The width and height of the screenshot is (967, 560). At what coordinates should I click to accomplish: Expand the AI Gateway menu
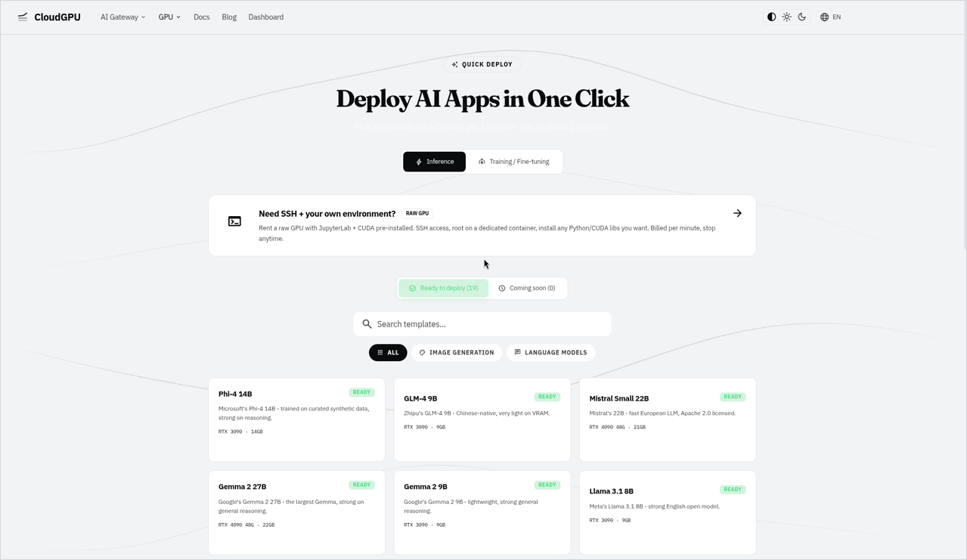[x=123, y=17]
